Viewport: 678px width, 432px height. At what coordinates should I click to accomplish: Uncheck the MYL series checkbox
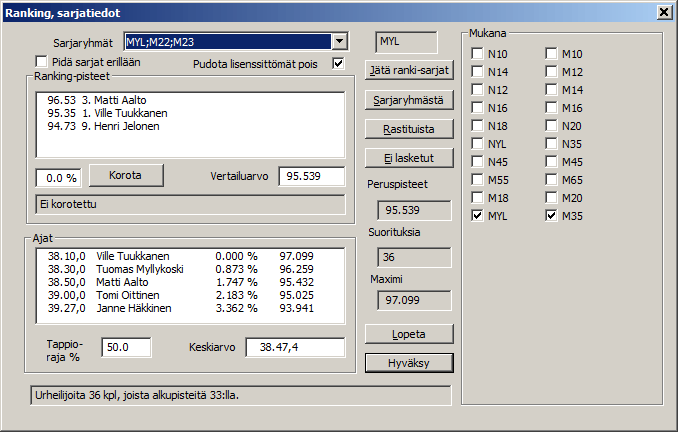coord(478,216)
